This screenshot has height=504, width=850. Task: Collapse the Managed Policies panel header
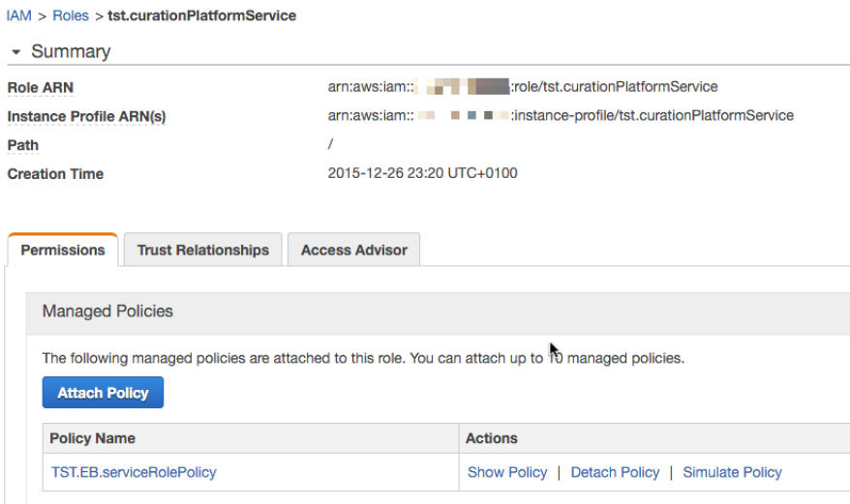click(107, 311)
